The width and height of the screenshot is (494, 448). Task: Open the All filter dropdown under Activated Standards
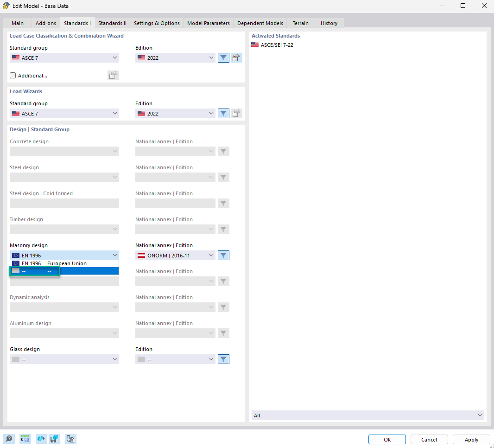[x=367, y=415]
